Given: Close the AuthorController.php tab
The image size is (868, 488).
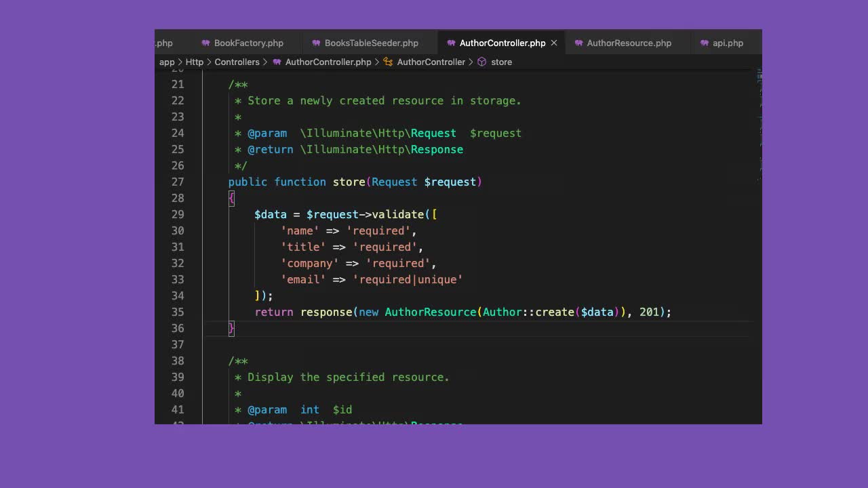Looking at the screenshot, I should [x=554, y=43].
